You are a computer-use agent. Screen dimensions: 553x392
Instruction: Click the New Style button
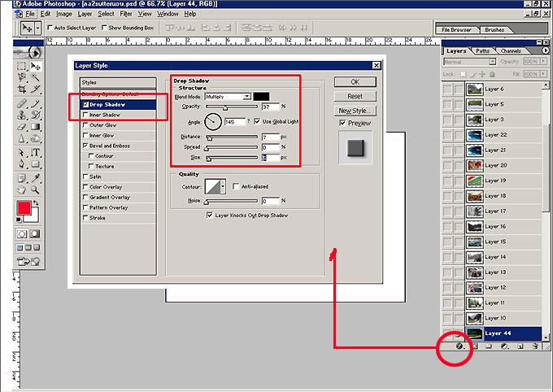(x=355, y=111)
